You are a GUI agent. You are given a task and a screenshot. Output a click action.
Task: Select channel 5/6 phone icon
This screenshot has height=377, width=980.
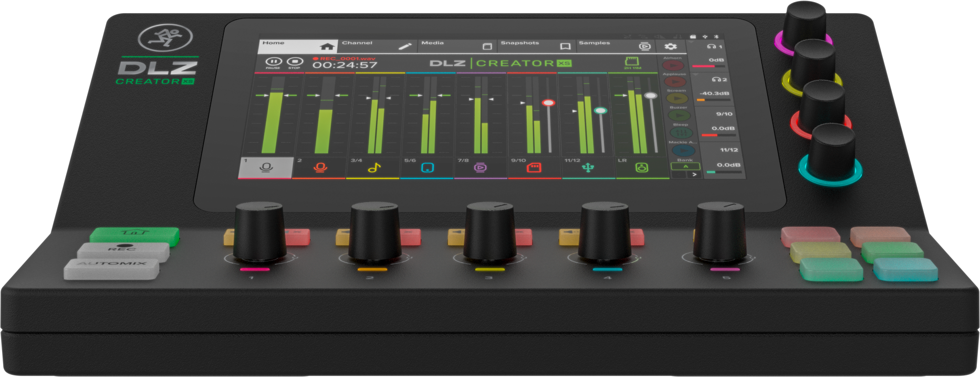[x=428, y=167]
